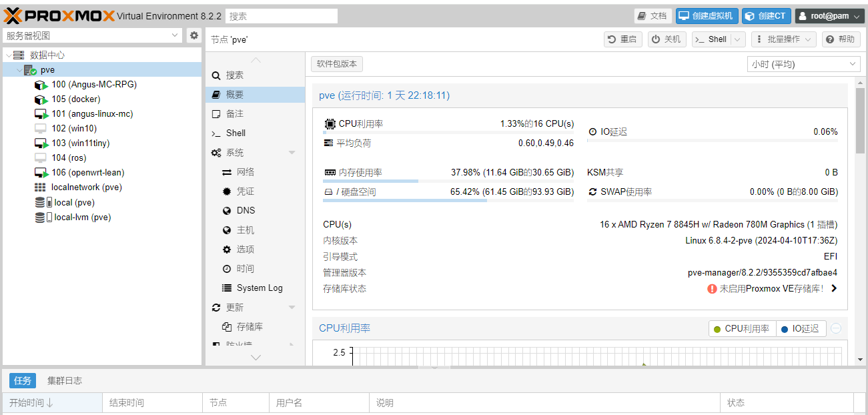This screenshot has width=868, height=415.
Task: Click the gear icon beside server view selector
Action: click(x=193, y=35)
